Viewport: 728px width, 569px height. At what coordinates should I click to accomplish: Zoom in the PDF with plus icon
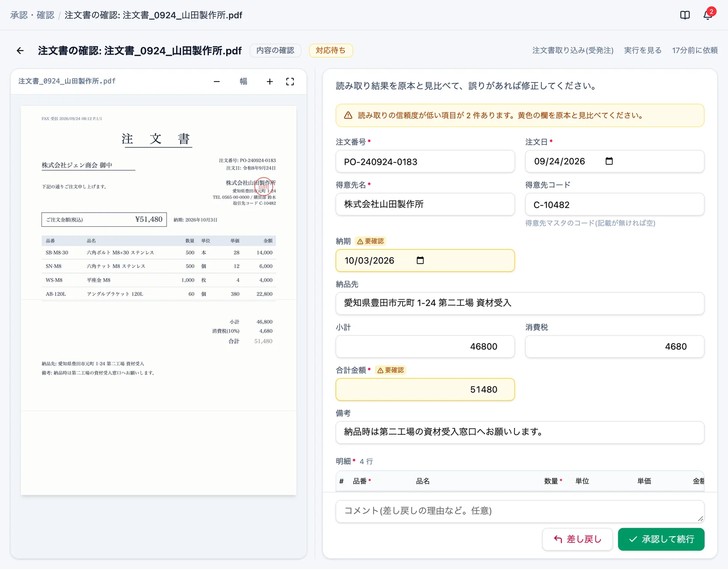click(x=270, y=81)
